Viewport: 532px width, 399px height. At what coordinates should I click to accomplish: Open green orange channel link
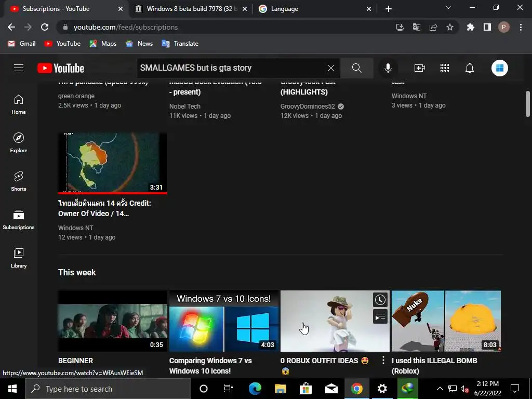76,96
